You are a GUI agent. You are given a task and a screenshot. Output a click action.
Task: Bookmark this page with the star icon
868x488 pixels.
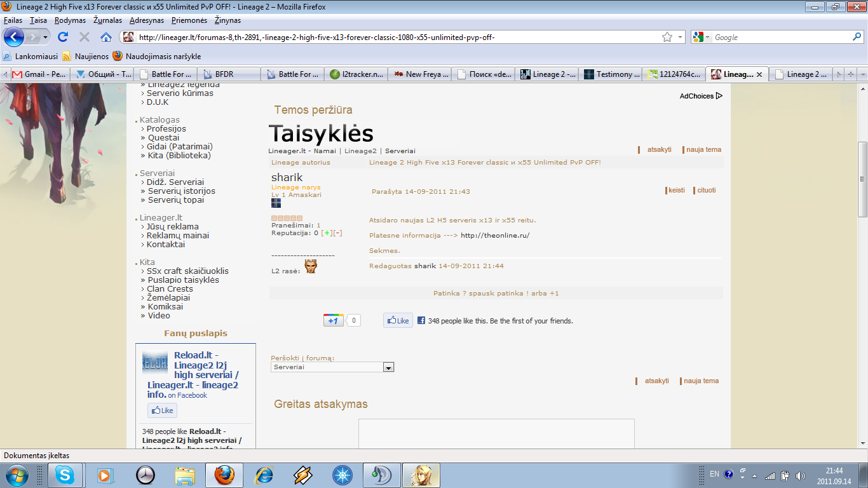coord(667,37)
